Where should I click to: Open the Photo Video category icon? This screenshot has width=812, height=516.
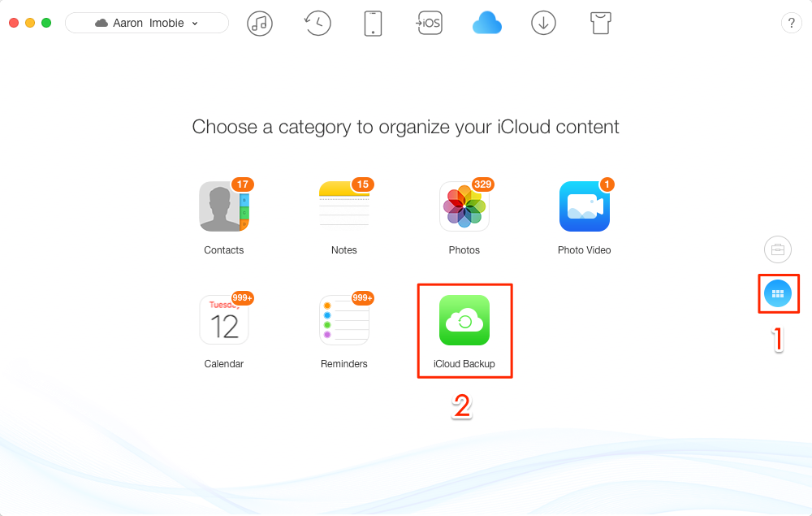click(584, 206)
